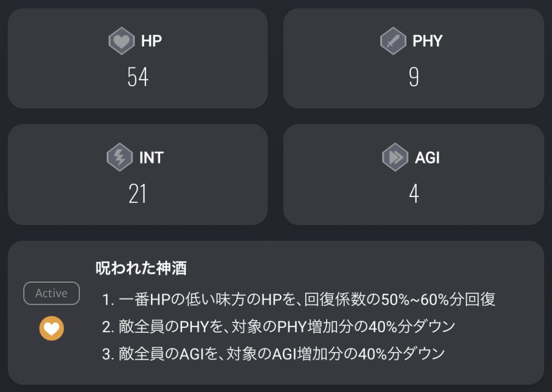
Task: Click the PHY sword hexagon icon
Action: [x=393, y=41]
